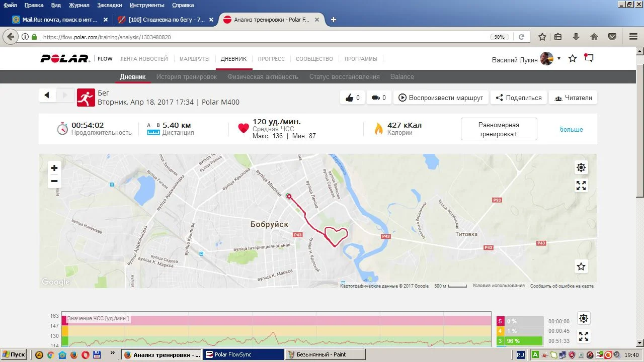Open map settings gear icon
The width and height of the screenshot is (644, 362).
(x=581, y=167)
